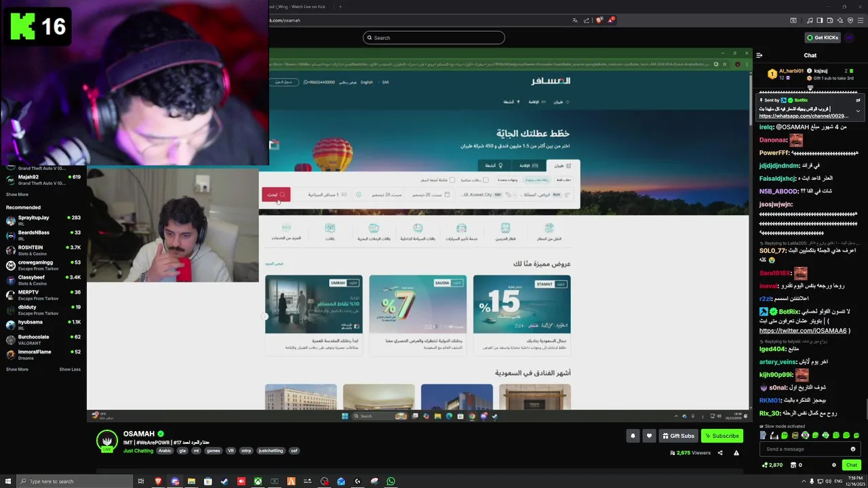Click the gta tag under stream title

183,451
